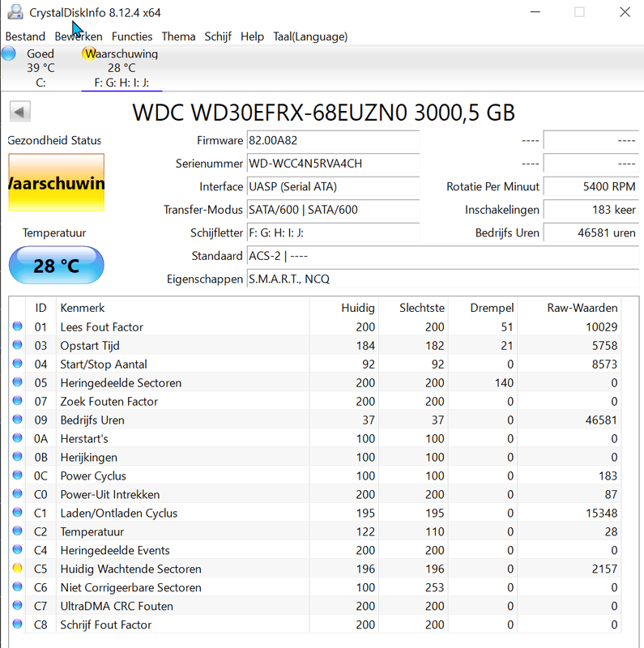Click the Eigenschappen field S.M.A.R.T., NCQ
Viewport: 644px width, 648px height.
click(x=442, y=279)
